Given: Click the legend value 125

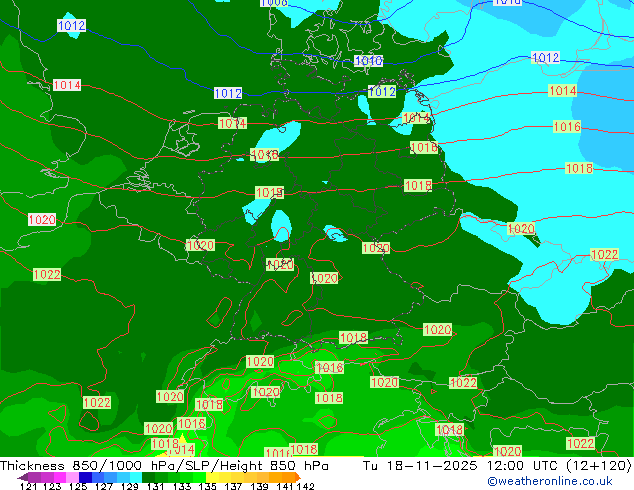Looking at the screenshot, I should (x=78, y=486).
